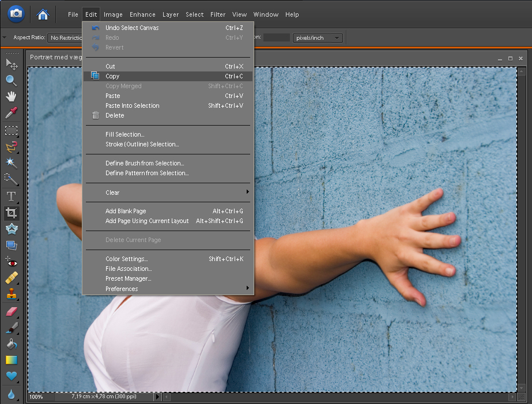532x404 pixels.
Task: Click the Home icon in the top bar
Action: [x=43, y=14]
